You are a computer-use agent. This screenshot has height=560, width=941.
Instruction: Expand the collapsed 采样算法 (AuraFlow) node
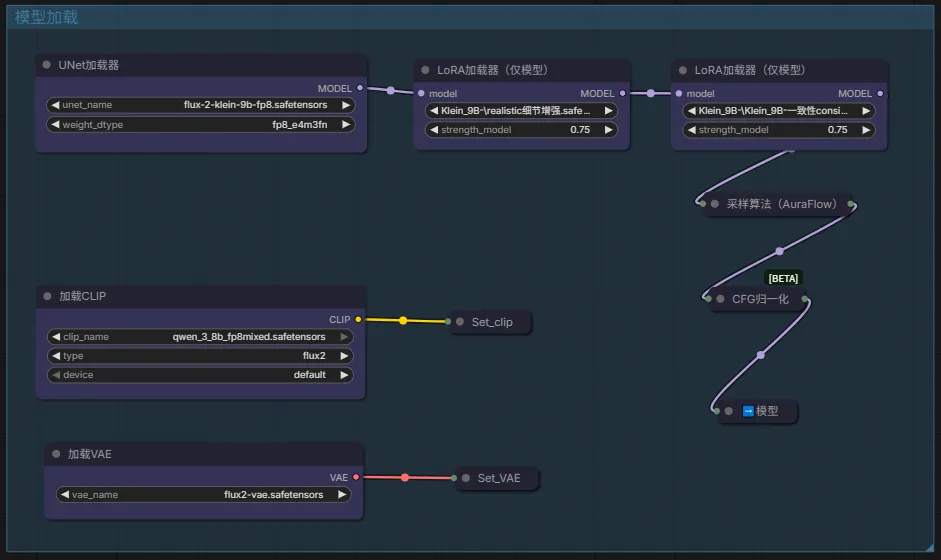pyautogui.click(x=715, y=204)
